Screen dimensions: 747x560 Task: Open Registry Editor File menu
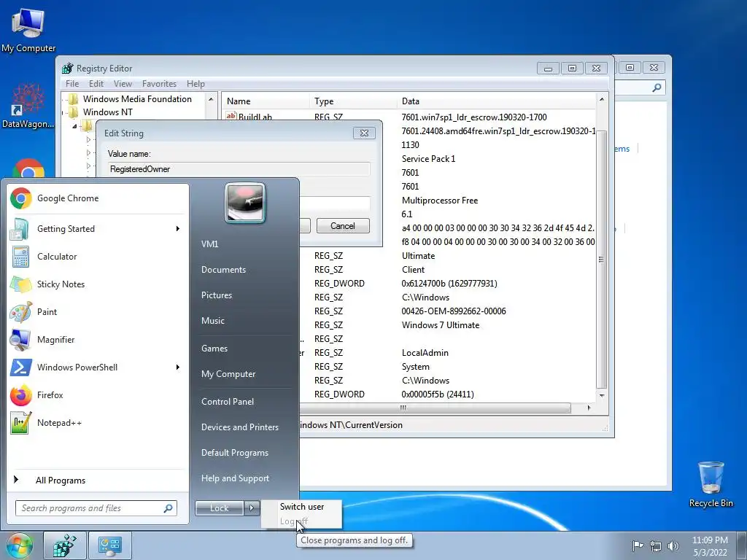[72, 84]
